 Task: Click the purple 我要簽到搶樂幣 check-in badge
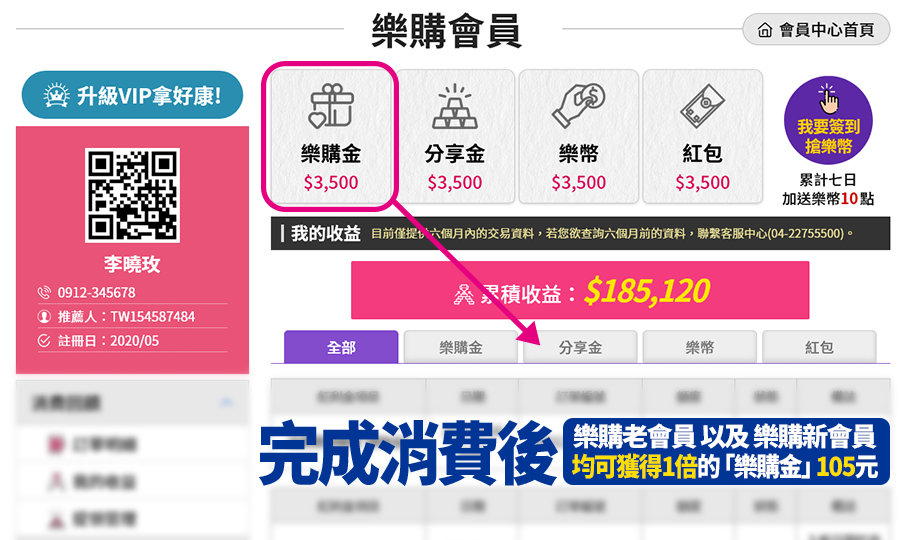(x=828, y=121)
